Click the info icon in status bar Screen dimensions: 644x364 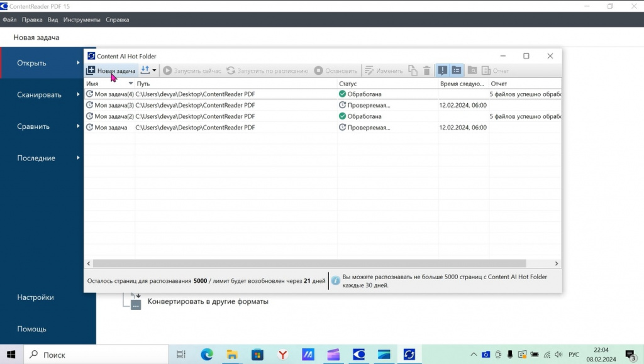(336, 280)
